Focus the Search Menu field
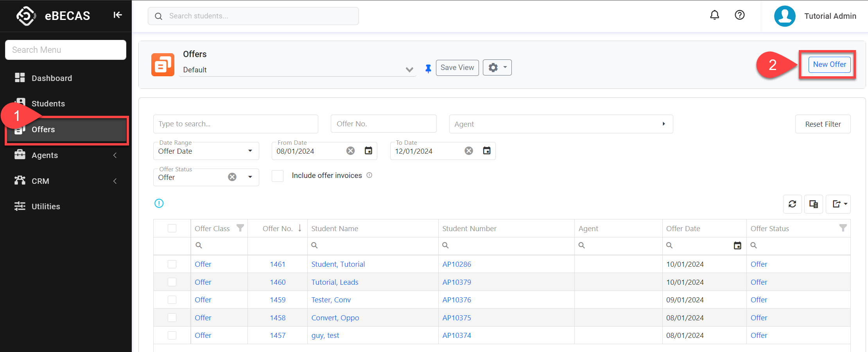The image size is (868, 352). pyautogui.click(x=66, y=50)
